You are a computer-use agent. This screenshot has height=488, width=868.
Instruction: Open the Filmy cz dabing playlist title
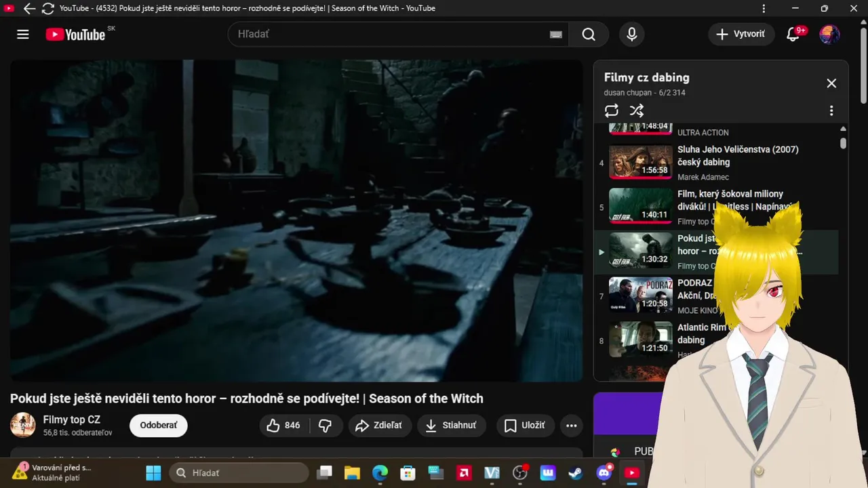[x=646, y=78]
